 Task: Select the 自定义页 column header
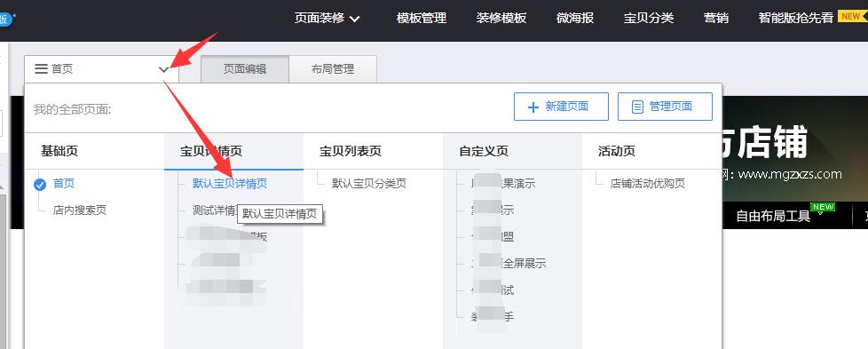point(484,151)
